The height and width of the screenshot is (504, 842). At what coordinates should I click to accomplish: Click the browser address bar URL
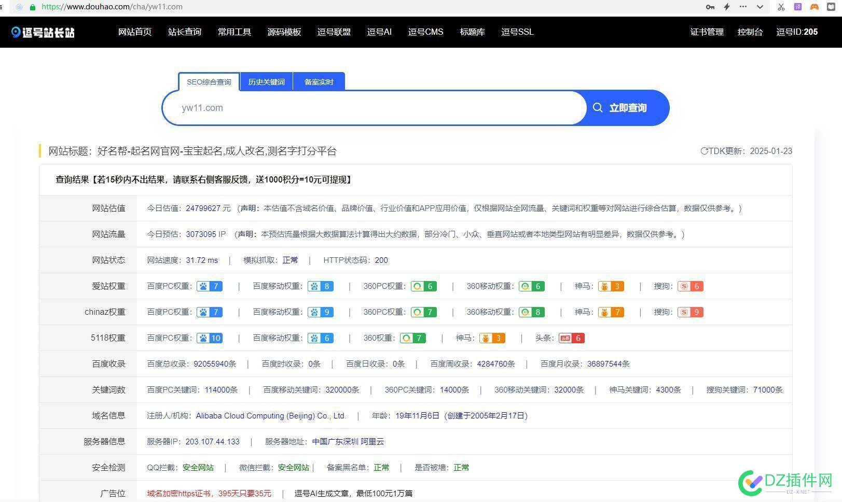(x=112, y=7)
